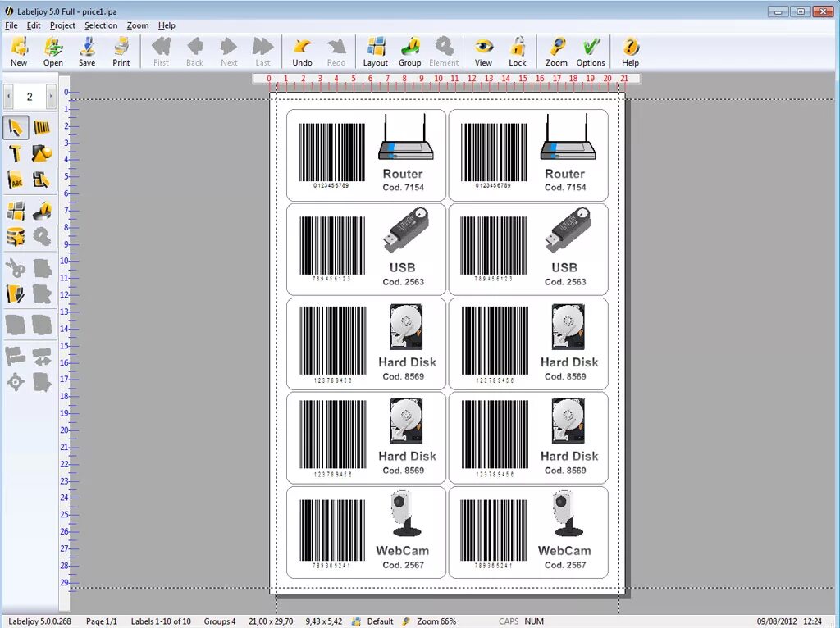Viewport: 840px width, 628px height.
Task: Select the barcode element tool
Action: pos(42,128)
